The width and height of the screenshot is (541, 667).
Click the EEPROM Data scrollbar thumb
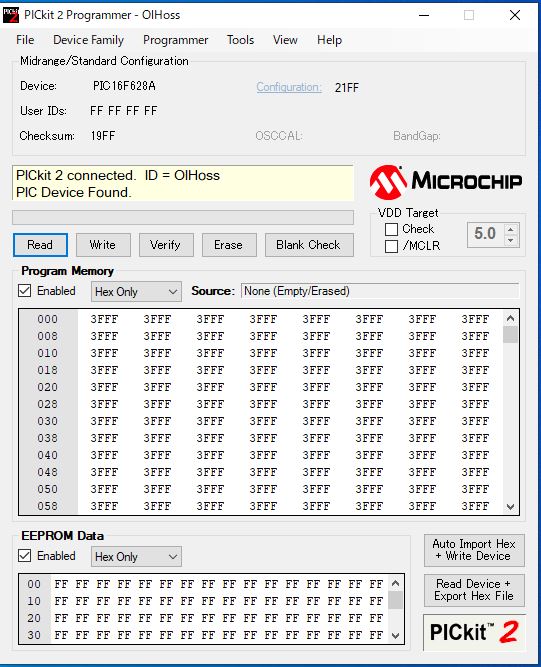coord(395,600)
